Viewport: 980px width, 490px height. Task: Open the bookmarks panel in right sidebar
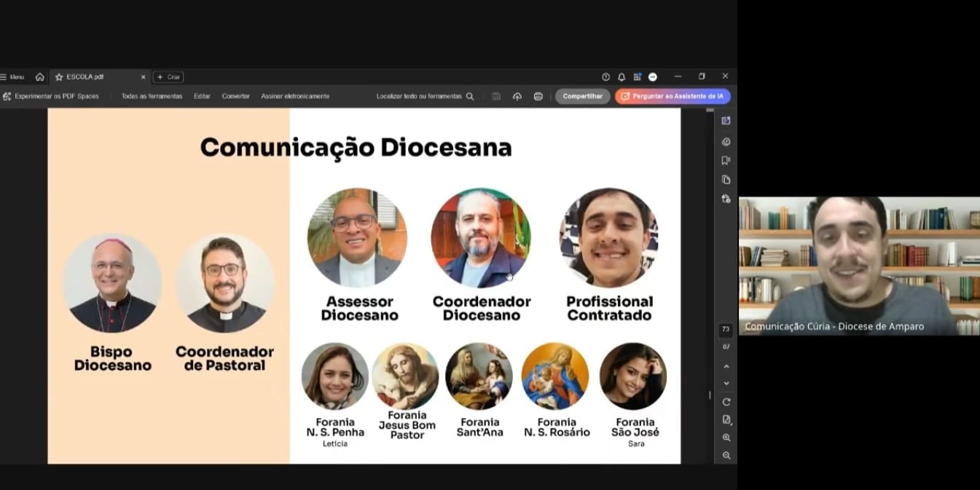click(726, 160)
